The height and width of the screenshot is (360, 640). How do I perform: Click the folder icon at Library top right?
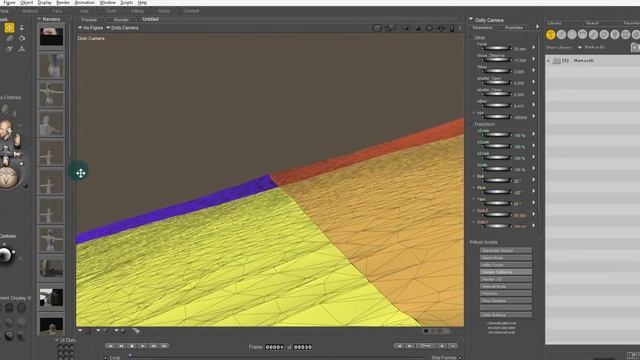[636, 48]
